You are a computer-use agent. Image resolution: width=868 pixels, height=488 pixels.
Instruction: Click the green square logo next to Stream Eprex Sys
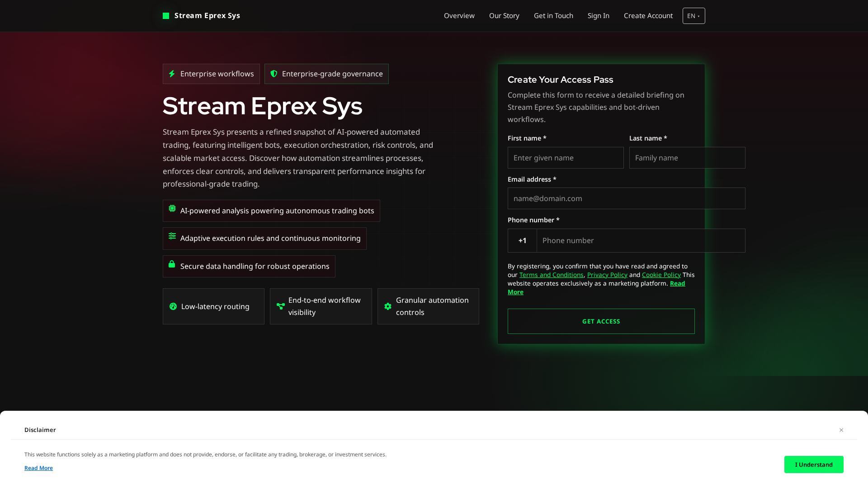pyautogui.click(x=165, y=15)
